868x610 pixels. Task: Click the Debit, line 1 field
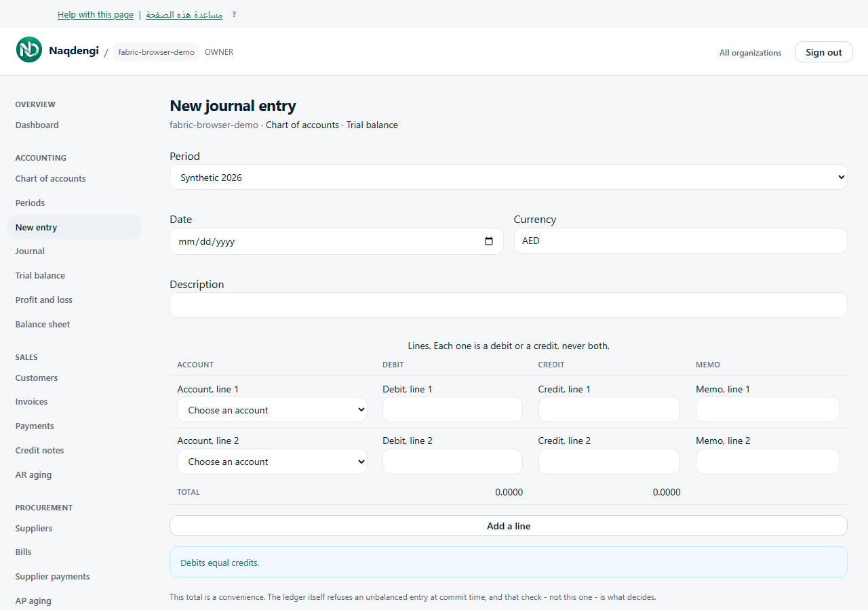pyautogui.click(x=452, y=409)
